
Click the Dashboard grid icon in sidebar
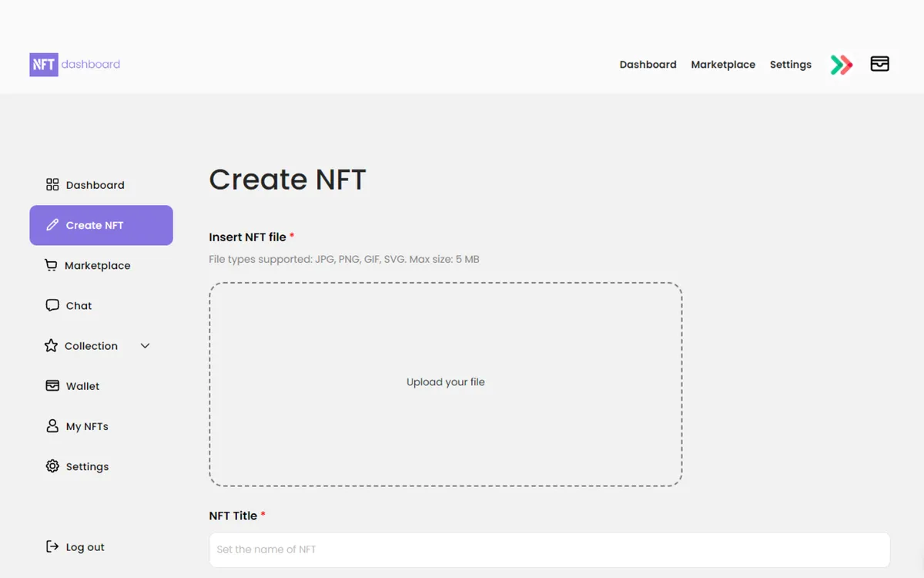52,185
